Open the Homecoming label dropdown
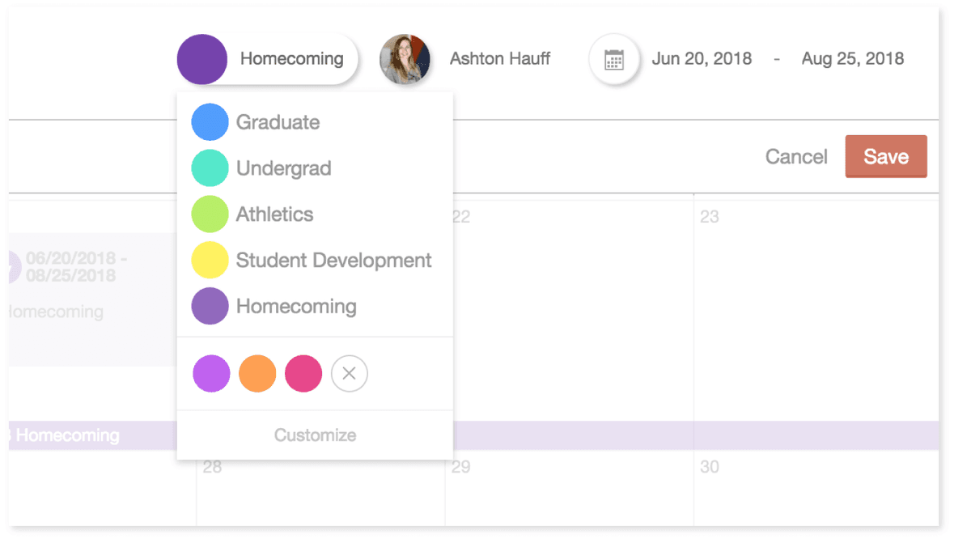Viewport: 971px width, 560px height. 291,58
